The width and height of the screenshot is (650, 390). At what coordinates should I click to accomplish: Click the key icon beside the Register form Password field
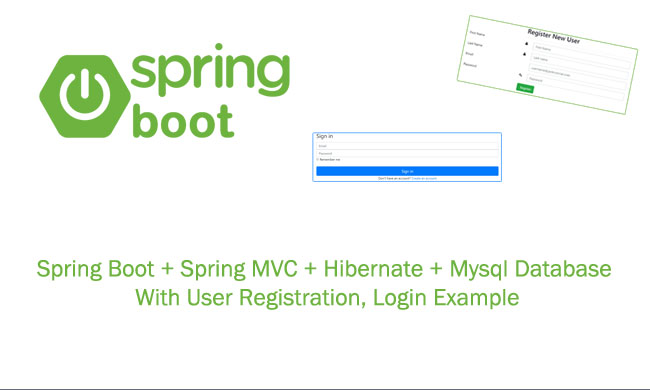pyautogui.click(x=520, y=75)
